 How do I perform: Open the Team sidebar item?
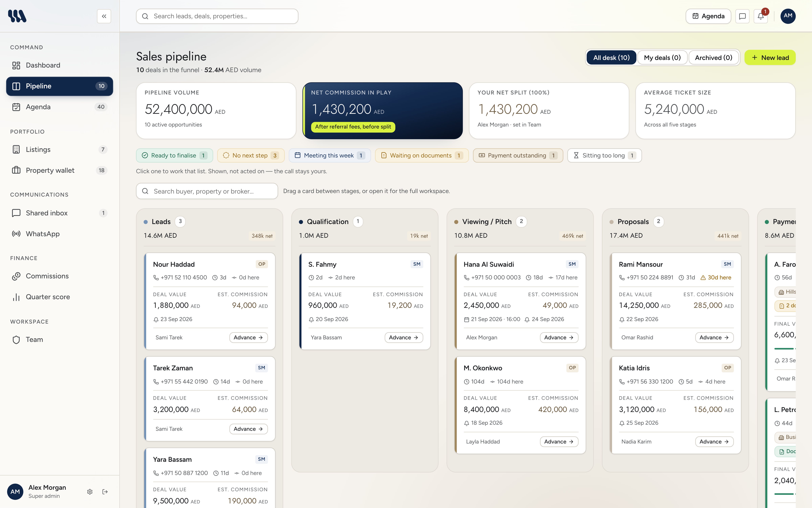pos(60,340)
